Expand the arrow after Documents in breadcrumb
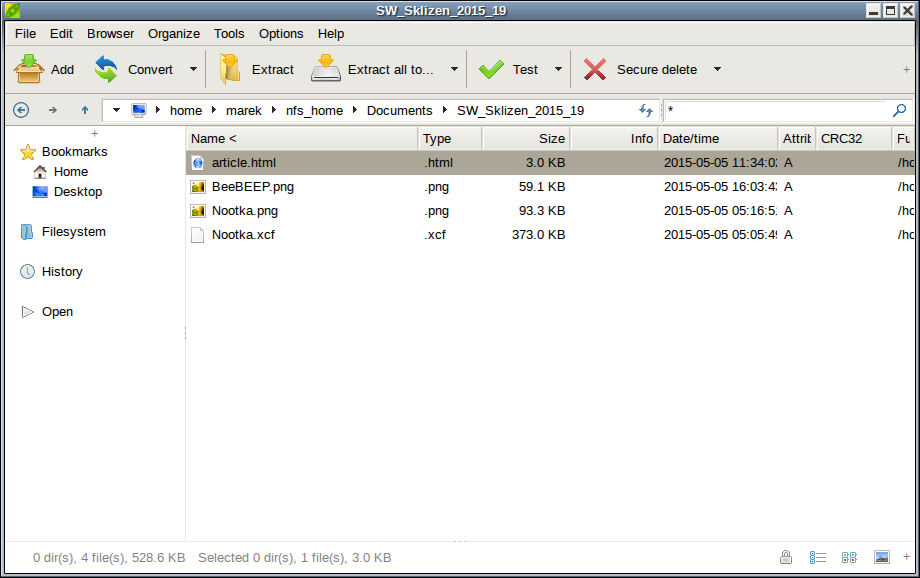 445,110
